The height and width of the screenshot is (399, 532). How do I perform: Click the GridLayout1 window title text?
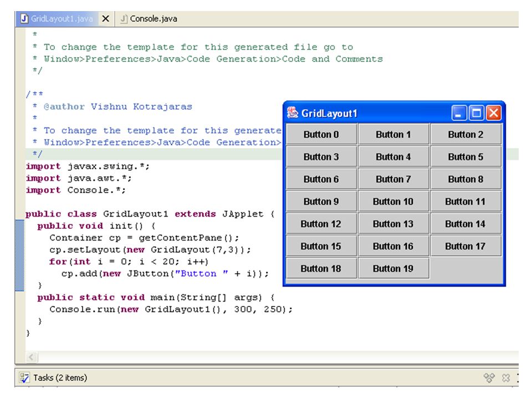329,113
